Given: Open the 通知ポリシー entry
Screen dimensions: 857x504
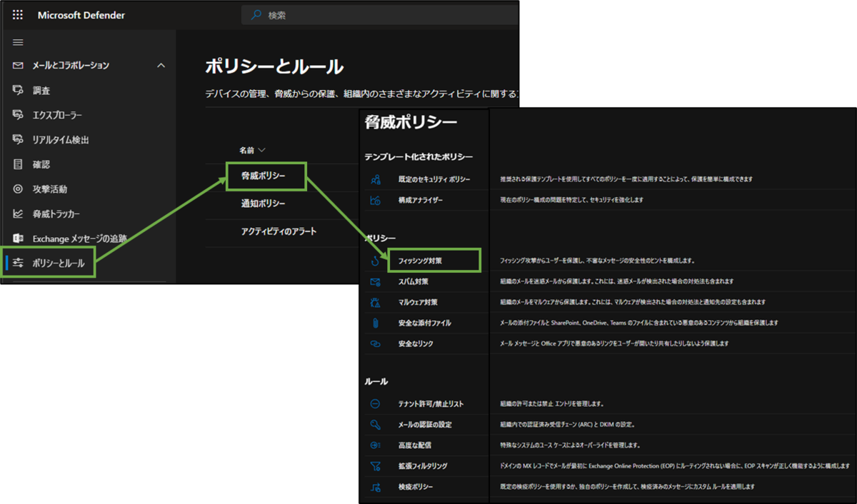Looking at the screenshot, I should point(264,204).
